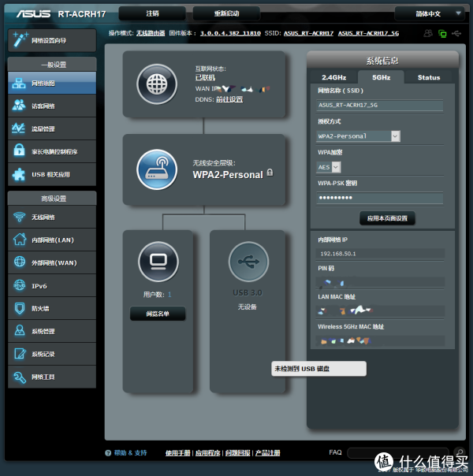473x476 pixels.
Task: Switch to the Status tab
Action: (x=429, y=77)
